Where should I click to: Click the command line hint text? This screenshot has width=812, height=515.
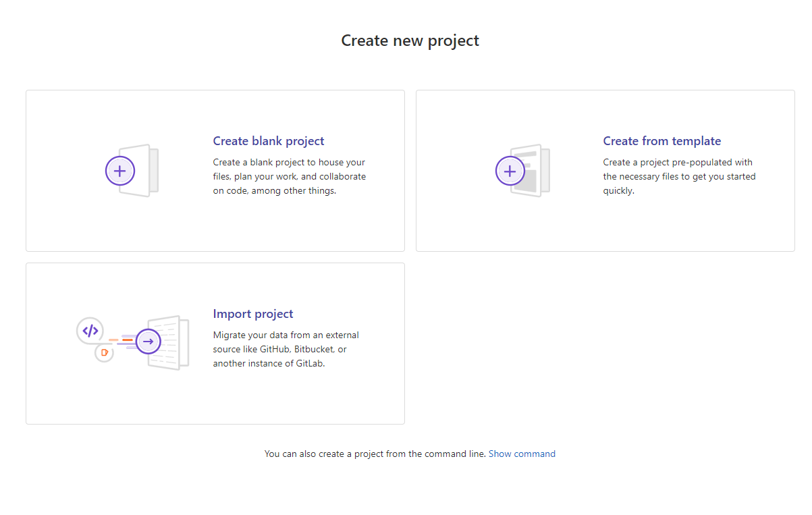coord(375,454)
